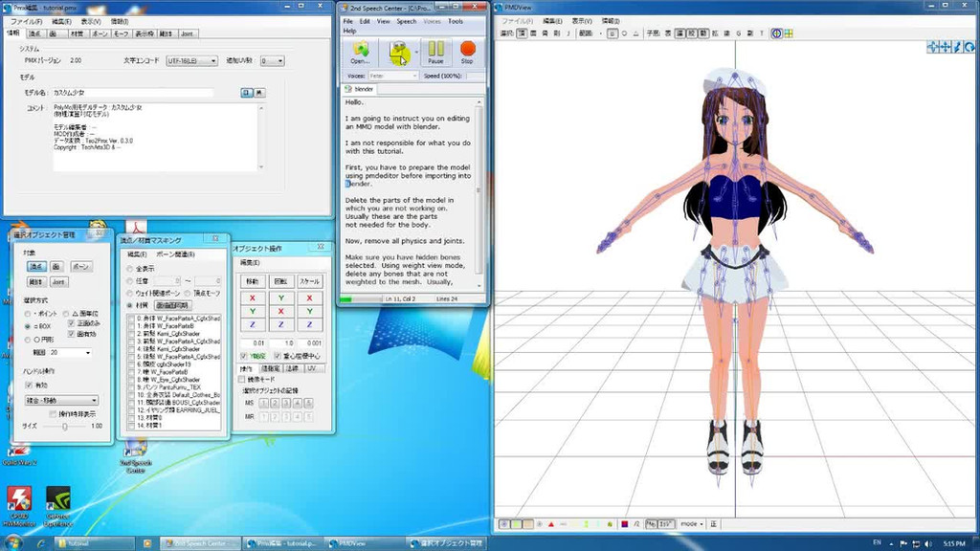980x551 pixels.
Task: Switch to the Joint tab in Pmx editor
Action: tap(187, 33)
